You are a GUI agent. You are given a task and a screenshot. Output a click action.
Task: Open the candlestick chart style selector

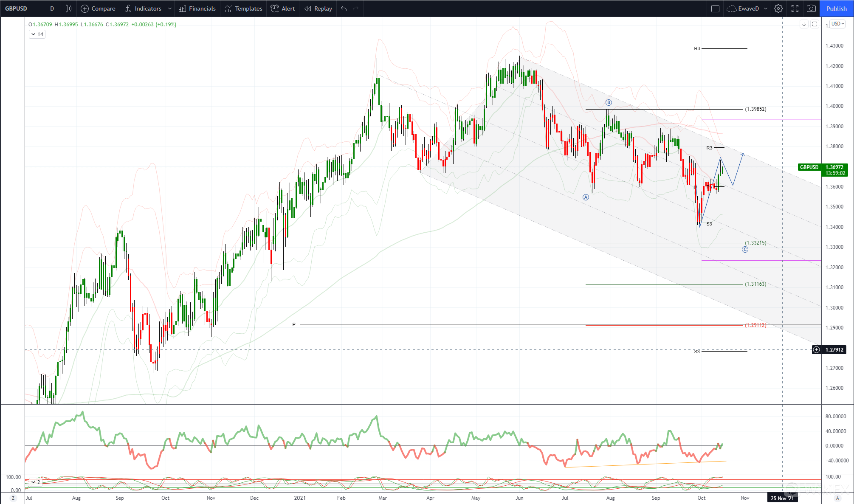68,8
